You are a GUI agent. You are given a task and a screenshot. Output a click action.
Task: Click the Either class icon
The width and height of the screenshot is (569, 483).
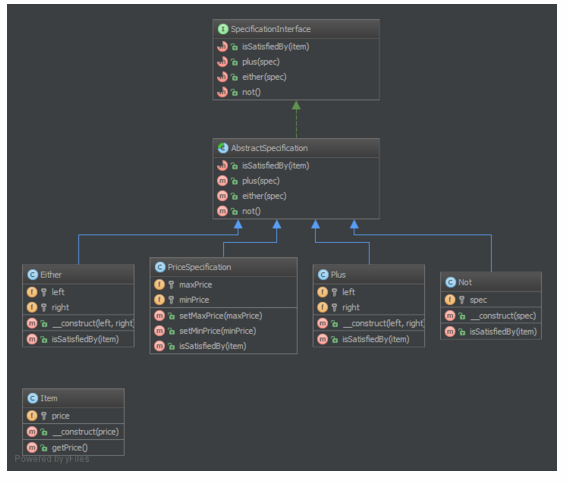33,275
